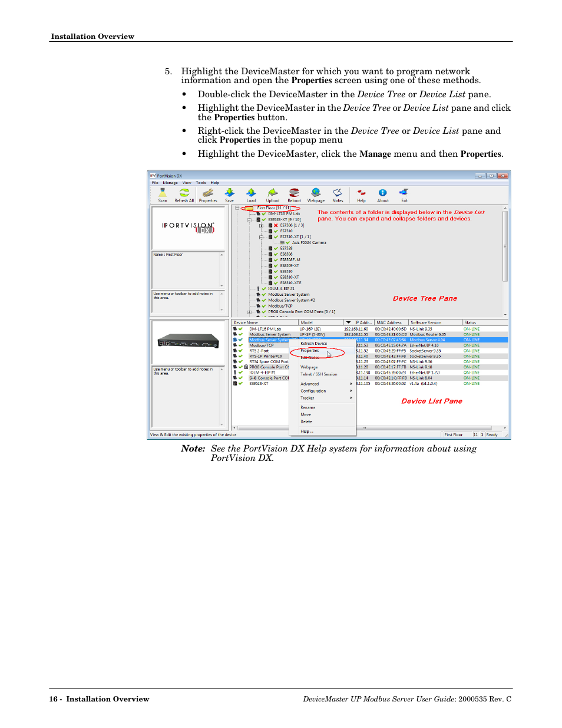This screenshot has height=728, width=562.
Task: Expand the ES7506 tree node
Action: tap(261, 225)
